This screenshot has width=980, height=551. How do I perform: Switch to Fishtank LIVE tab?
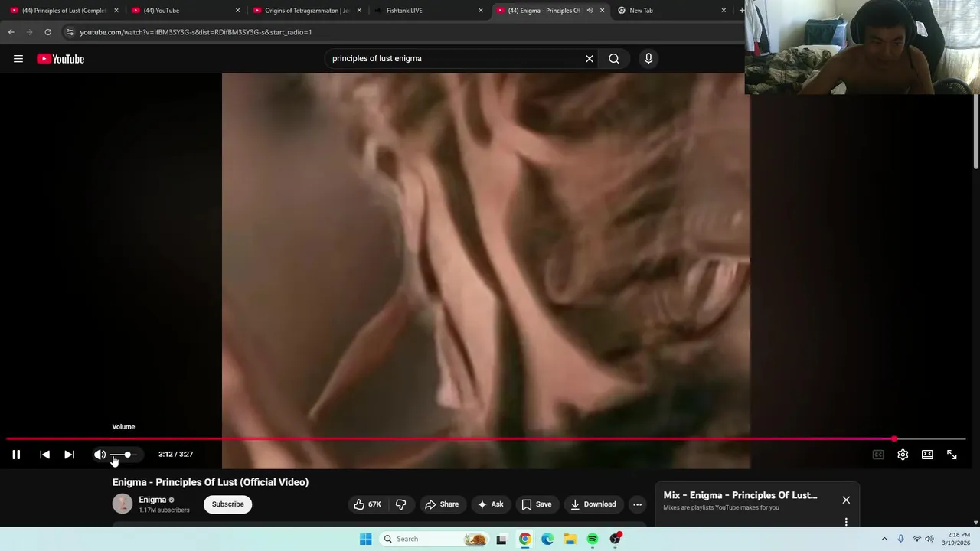(x=428, y=11)
